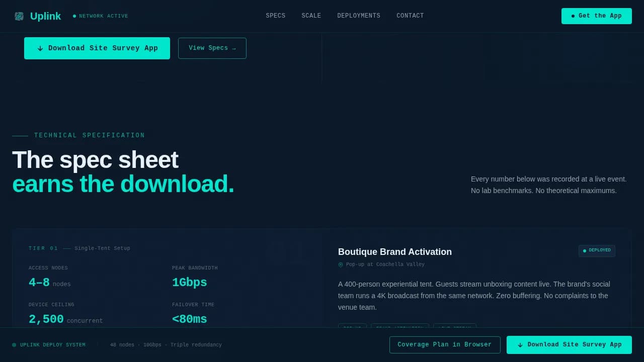Click the hero Download Site Survey App button

[x=97, y=48]
